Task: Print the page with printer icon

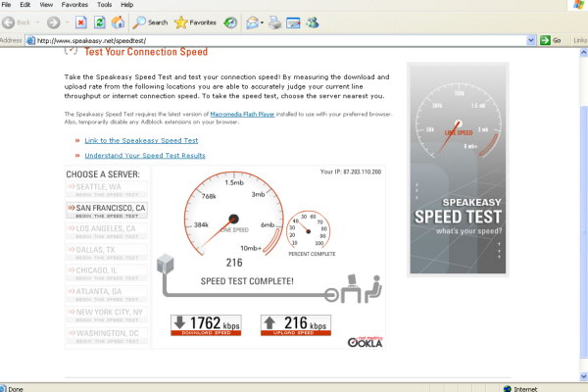Action: pyautogui.click(x=274, y=23)
